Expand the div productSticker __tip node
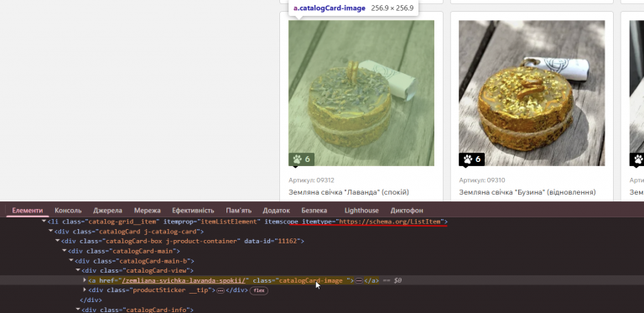Image resolution: width=644 pixels, height=313 pixels. coord(85,290)
